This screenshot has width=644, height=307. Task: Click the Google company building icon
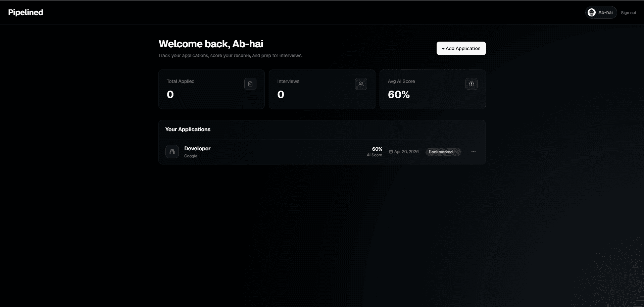(172, 152)
